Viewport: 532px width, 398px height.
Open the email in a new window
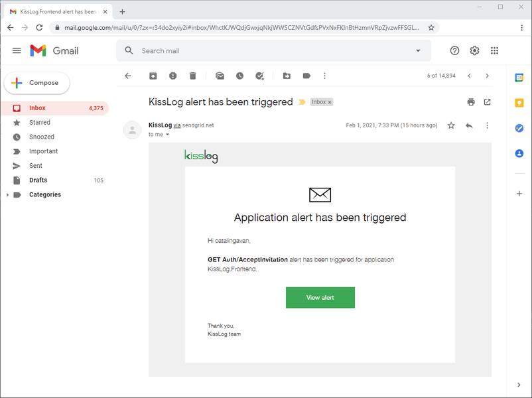point(487,102)
